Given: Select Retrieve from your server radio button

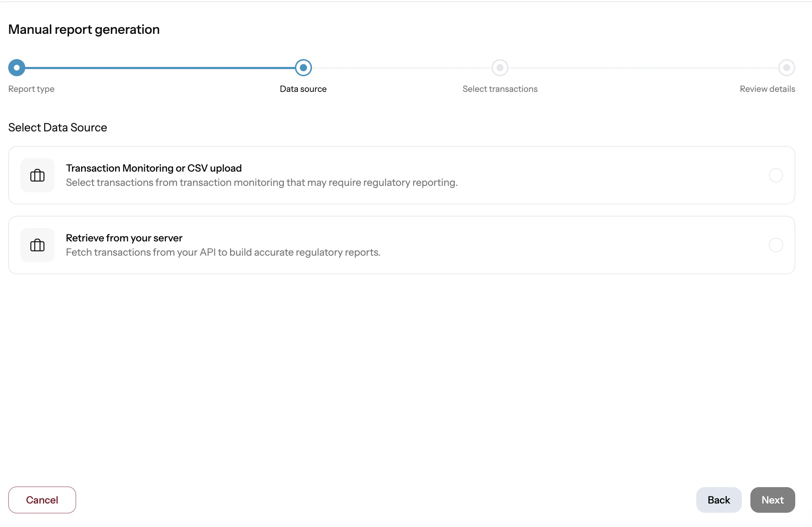Looking at the screenshot, I should click(776, 245).
